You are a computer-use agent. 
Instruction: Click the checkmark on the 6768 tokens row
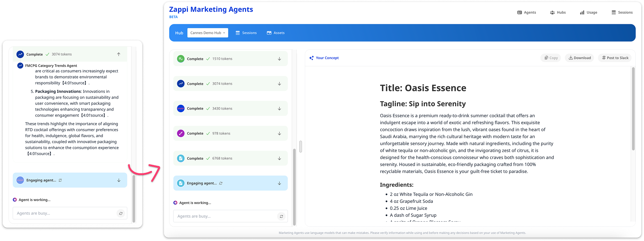point(208,158)
